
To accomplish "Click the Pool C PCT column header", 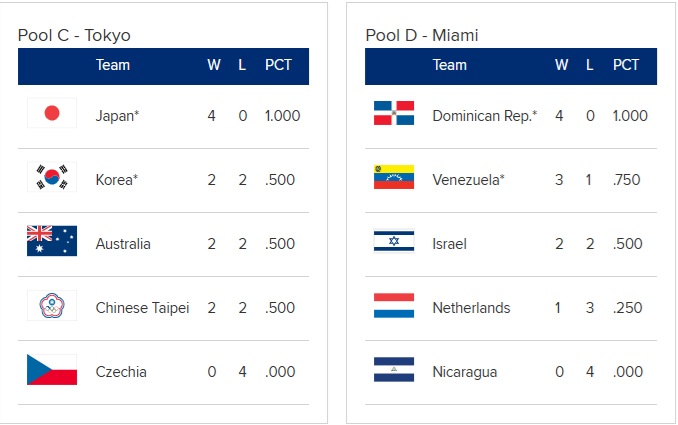I will [278, 65].
